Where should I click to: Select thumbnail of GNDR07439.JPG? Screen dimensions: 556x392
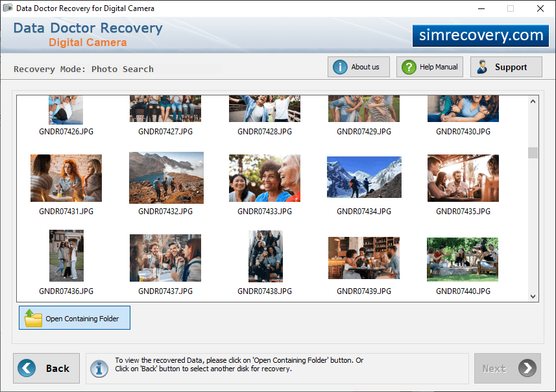pyautogui.click(x=364, y=258)
